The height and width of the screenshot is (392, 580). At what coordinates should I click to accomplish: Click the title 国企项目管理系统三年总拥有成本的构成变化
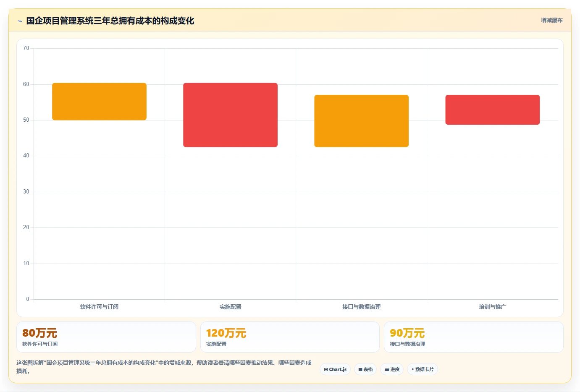coord(110,21)
